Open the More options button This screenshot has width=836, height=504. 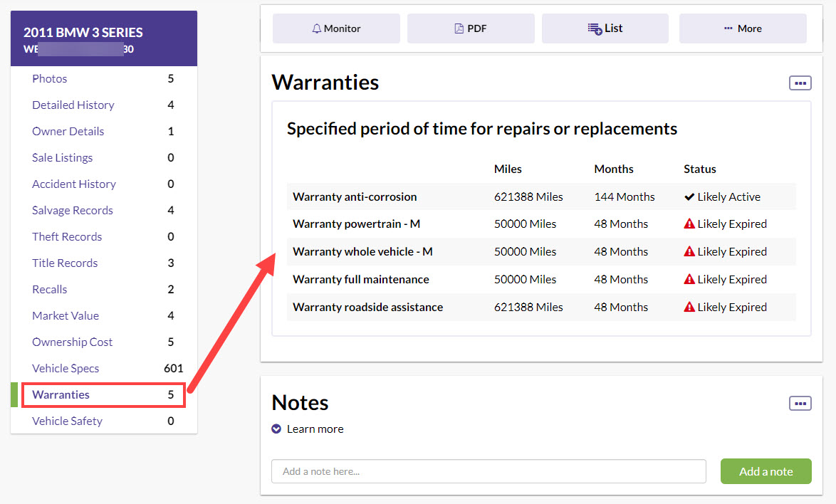[743, 28]
